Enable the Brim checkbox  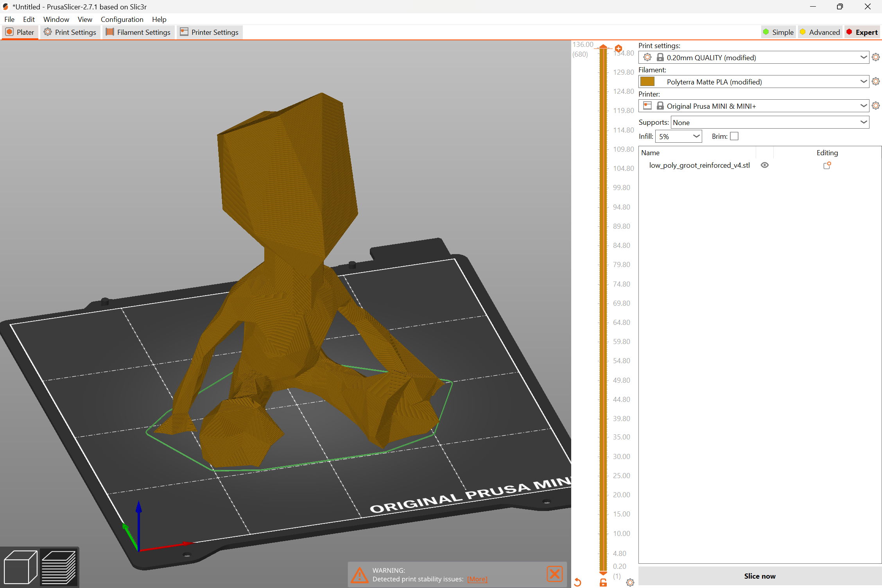(734, 136)
